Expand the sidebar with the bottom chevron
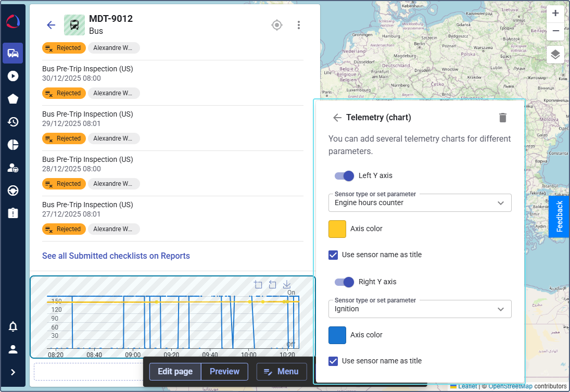Image resolution: width=570 pixels, height=392 pixels. pyautogui.click(x=12, y=372)
